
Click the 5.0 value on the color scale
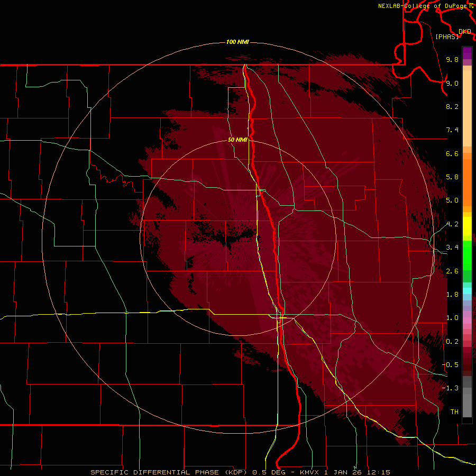click(x=452, y=200)
